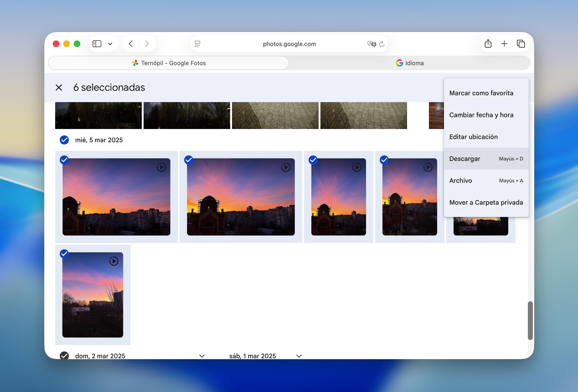This screenshot has height=392, width=578.
Task: Choose Cambiar fecha y hora
Action: click(x=486, y=115)
